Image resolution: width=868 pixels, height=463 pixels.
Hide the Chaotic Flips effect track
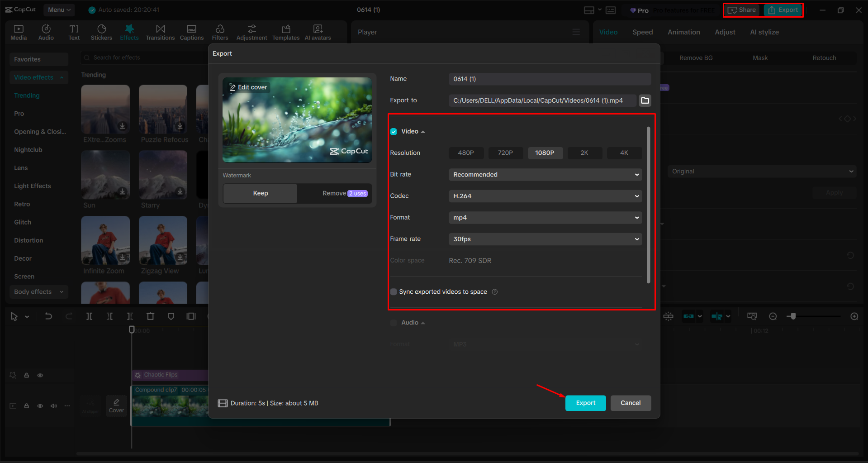(x=40, y=375)
